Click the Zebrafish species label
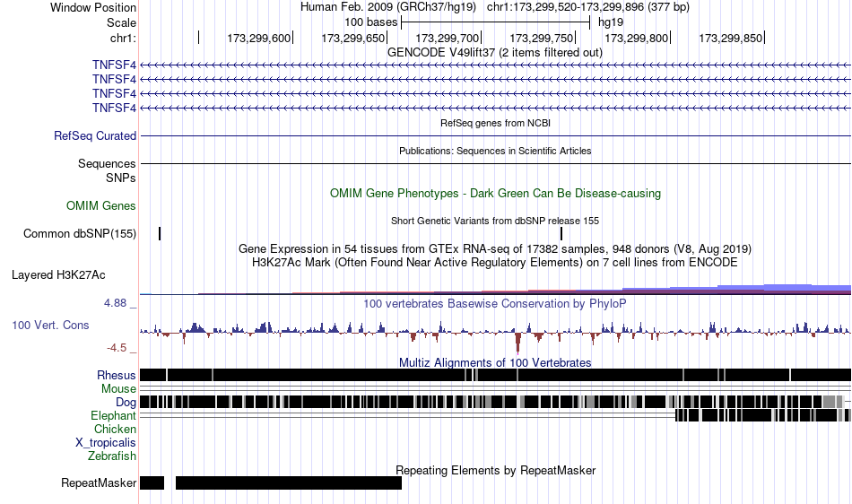Screen dimensions: 852x504 tap(112, 456)
